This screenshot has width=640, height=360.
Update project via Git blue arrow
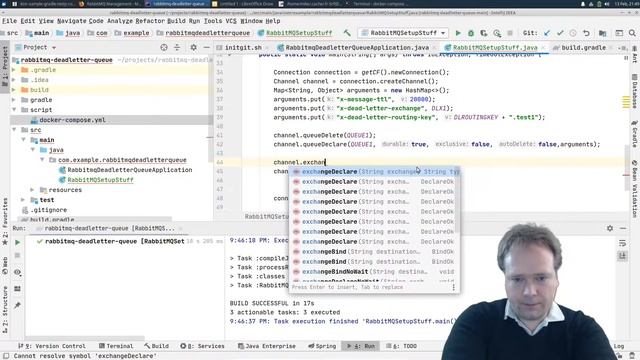(547, 33)
